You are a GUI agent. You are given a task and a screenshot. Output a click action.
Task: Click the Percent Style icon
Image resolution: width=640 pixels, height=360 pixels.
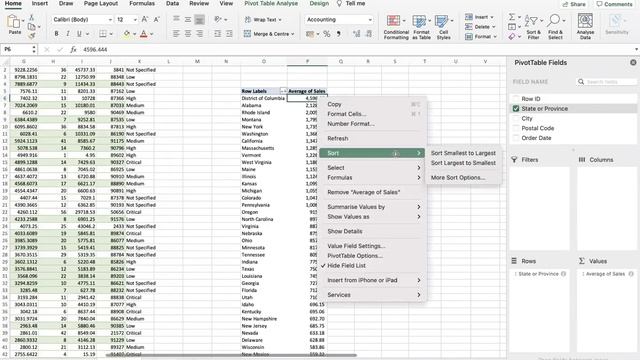click(327, 34)
